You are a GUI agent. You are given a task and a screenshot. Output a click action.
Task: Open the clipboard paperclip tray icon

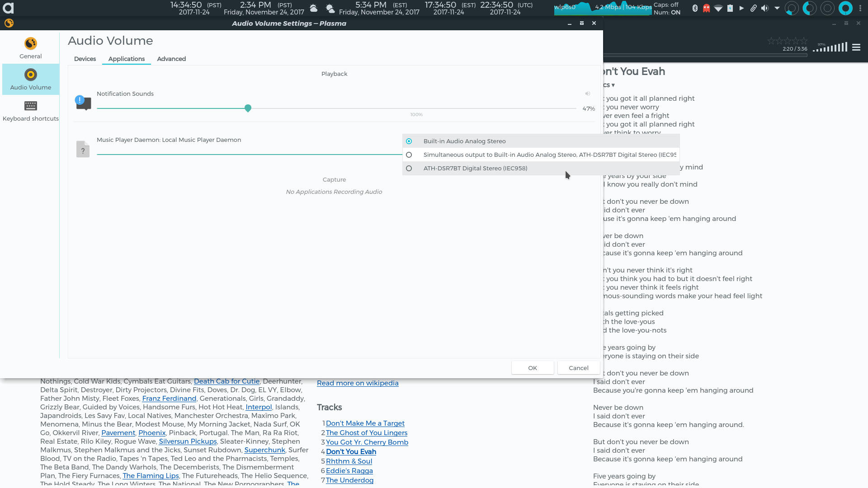pyautogui.click(x=753, y=8)
